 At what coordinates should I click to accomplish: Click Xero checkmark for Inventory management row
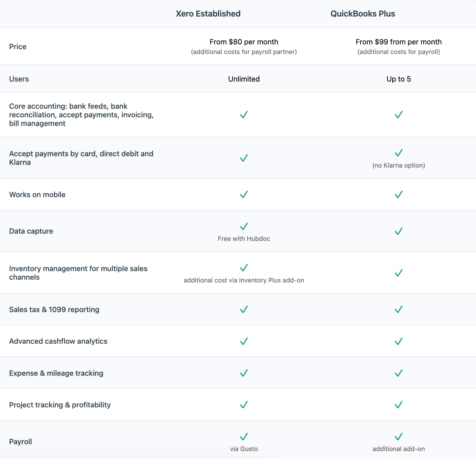tap(244, 268)
